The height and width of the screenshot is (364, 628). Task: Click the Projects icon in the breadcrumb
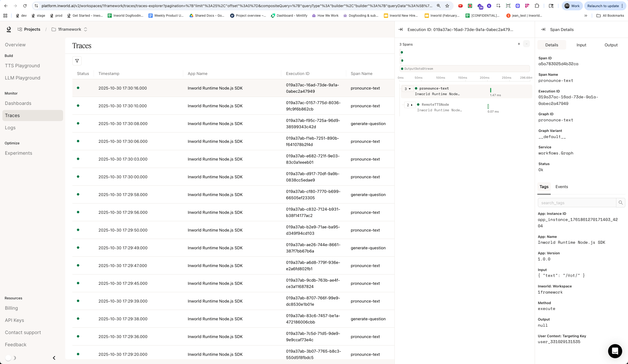click(x=20, y=29)
